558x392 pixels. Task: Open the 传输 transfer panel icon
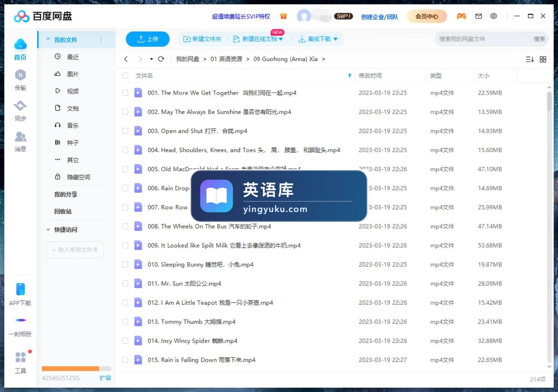pyautogui.click(x=20, y=75)
